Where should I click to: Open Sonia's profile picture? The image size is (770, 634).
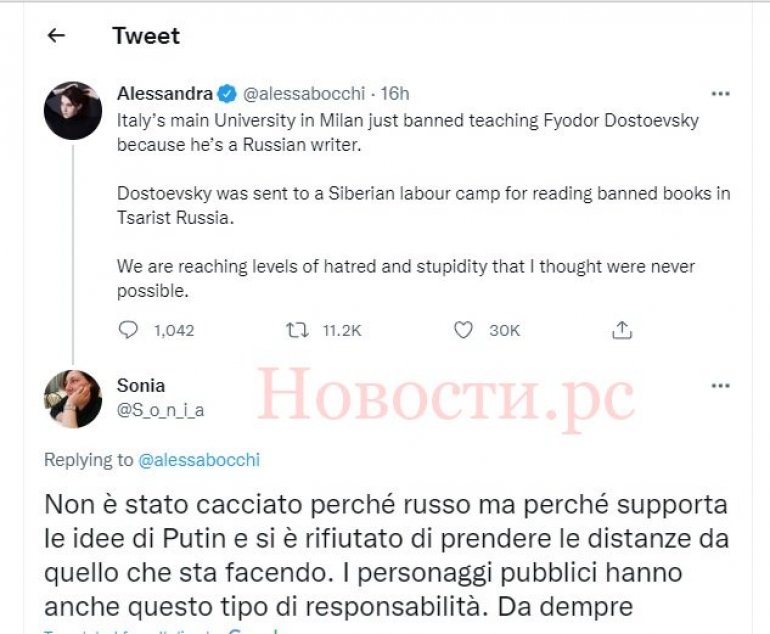pos(73,399)
